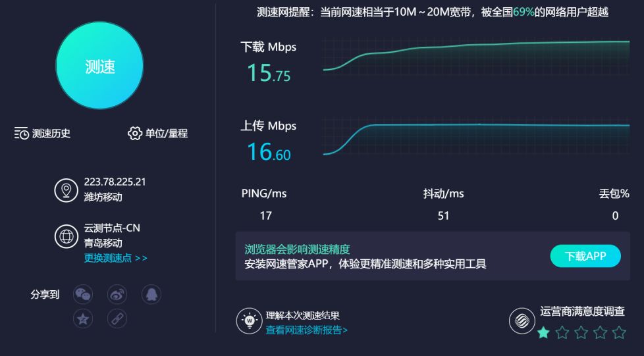Rate satisfaction with the third star
The image size is (644, 356).
click(x=581, y=332)
